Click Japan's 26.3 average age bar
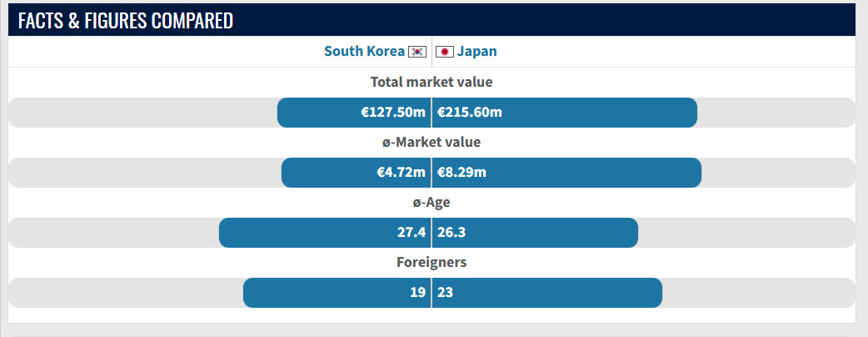The width and height of the screenshot is (868, 337). click(535, 233)
